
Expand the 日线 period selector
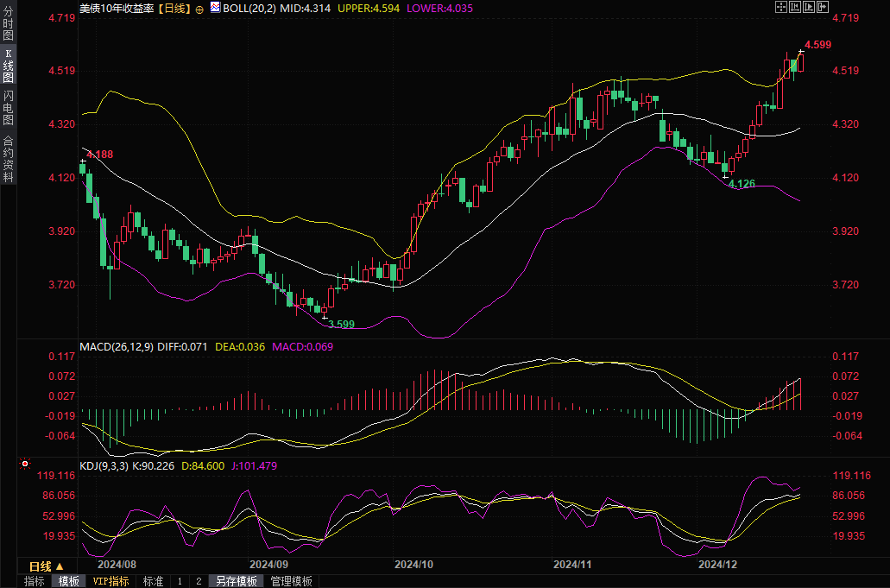coord(46,566)
